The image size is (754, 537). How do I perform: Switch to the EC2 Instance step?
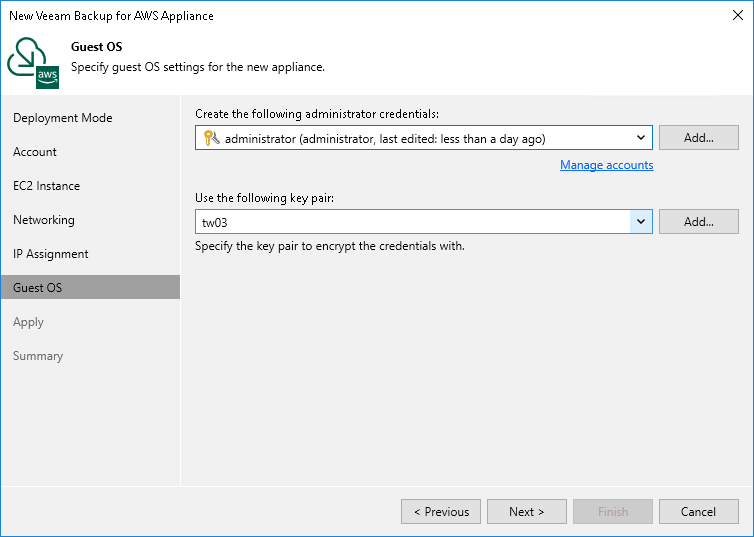coord(46,186)
